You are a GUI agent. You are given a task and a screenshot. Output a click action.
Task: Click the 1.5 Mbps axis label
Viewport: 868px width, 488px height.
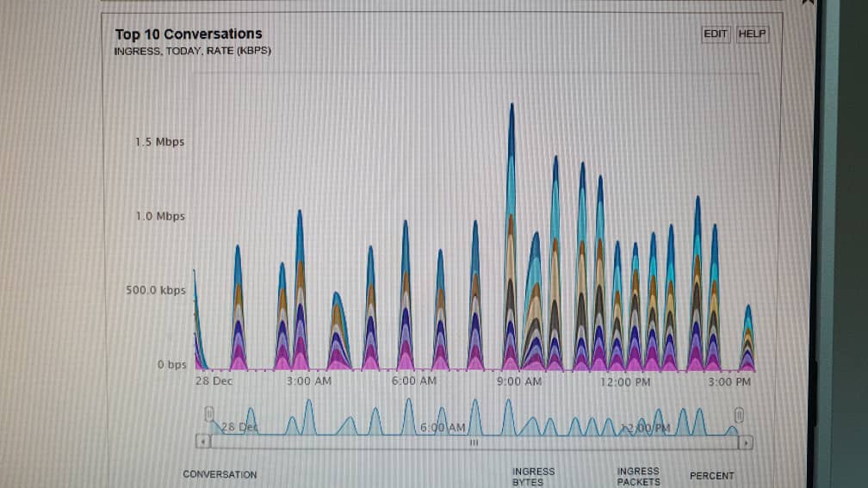click(159, 142)
